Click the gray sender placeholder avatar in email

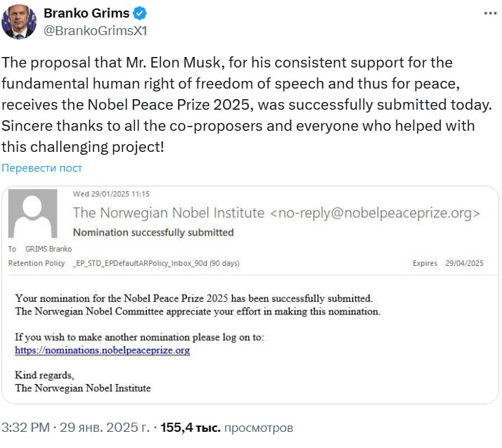pos(32,214)
